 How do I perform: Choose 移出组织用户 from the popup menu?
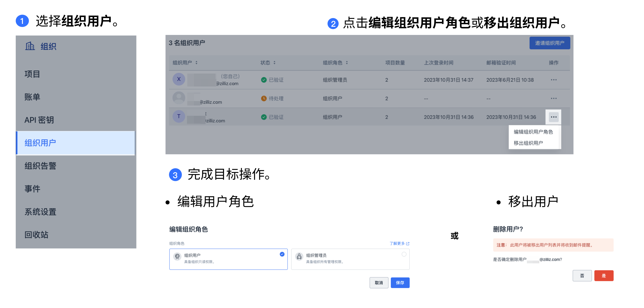528,143
